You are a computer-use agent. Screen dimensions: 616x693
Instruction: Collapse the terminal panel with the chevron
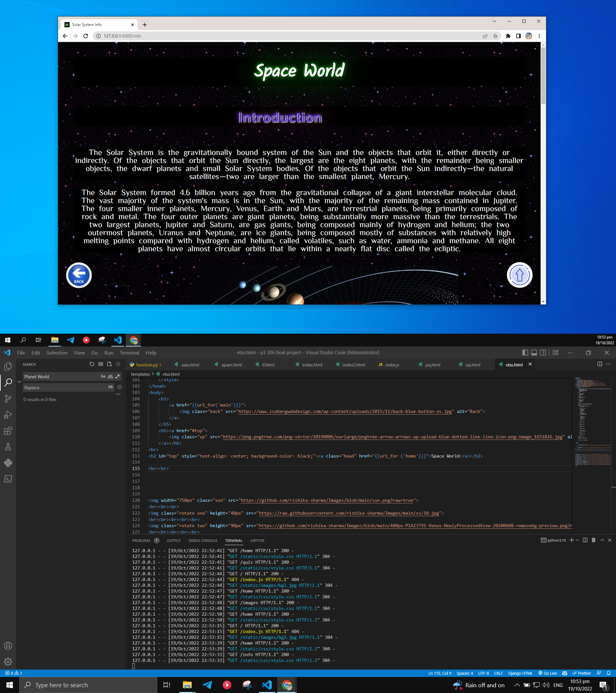point(602,540)
